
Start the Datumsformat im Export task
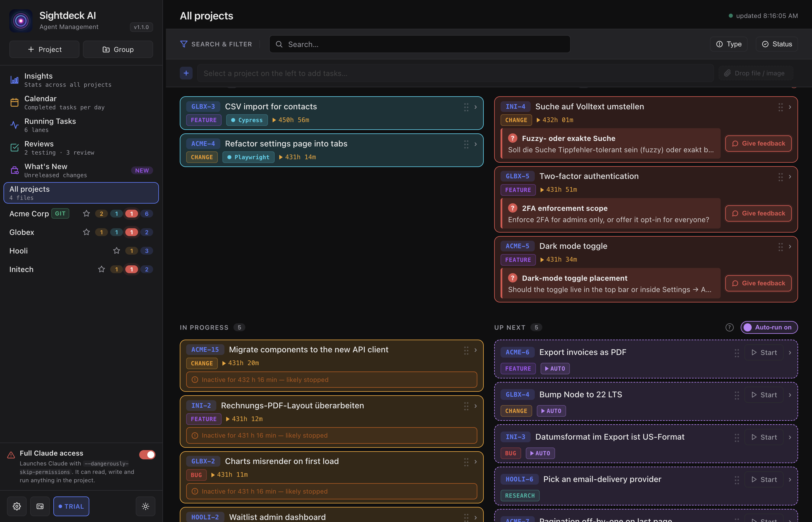point(764,437)
